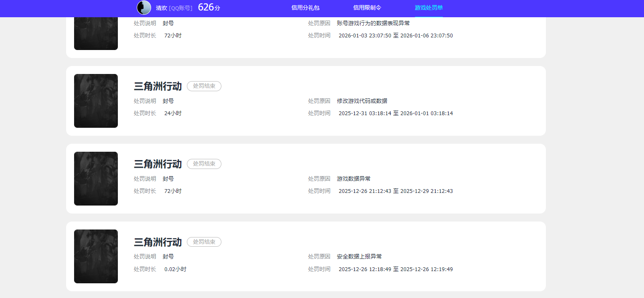Viewport: 644px width, 298px height.
Task: Click 三角洲行动 title in the 修改游戏代码或数据 card
Action: pos(158,86)
